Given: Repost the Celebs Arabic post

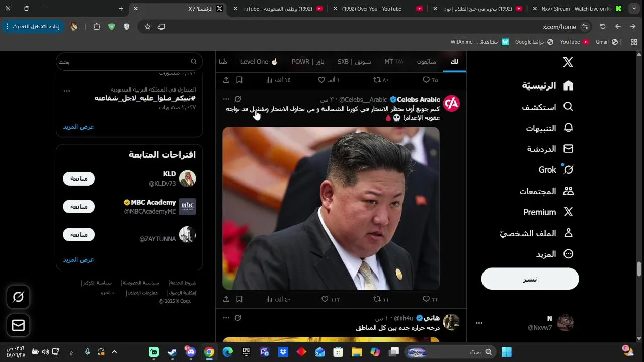Looking at the screenshot, I should click(x=381, y=299).
